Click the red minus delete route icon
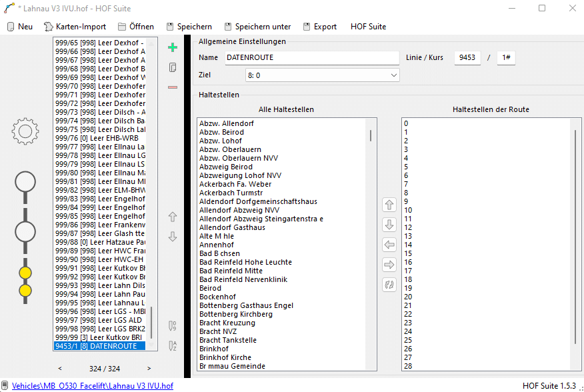 click(173, 87)
